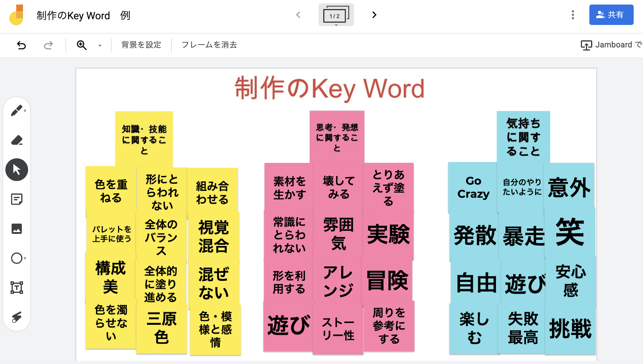Select the pink 周りを参考にする note

389,326
